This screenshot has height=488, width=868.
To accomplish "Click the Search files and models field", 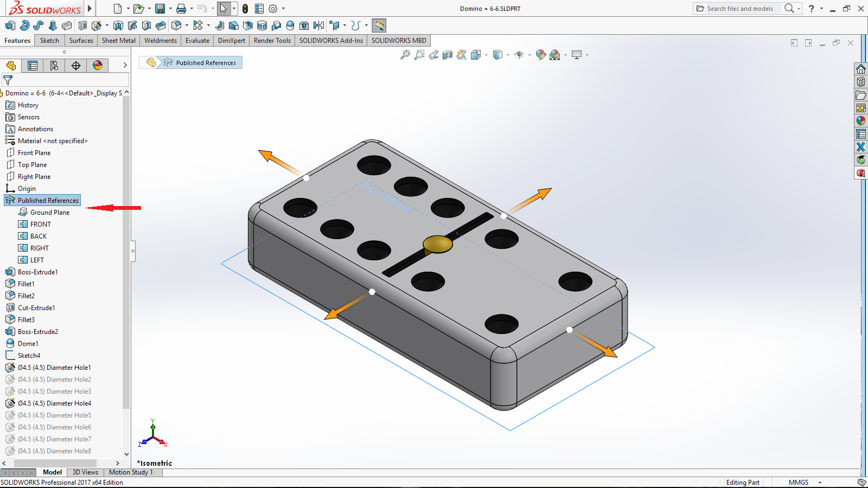I will click(x=740, y=9).
